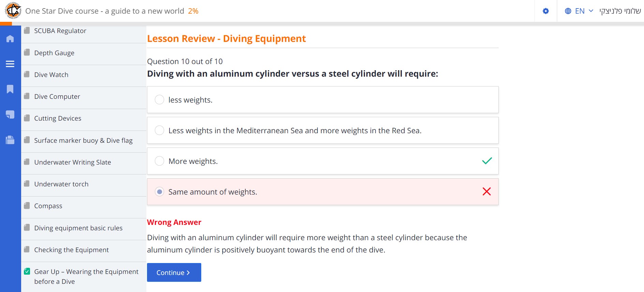The width and height of the screenshot is (644, 292).
Task: Open Underwater torch lesson
Action: 61,184
